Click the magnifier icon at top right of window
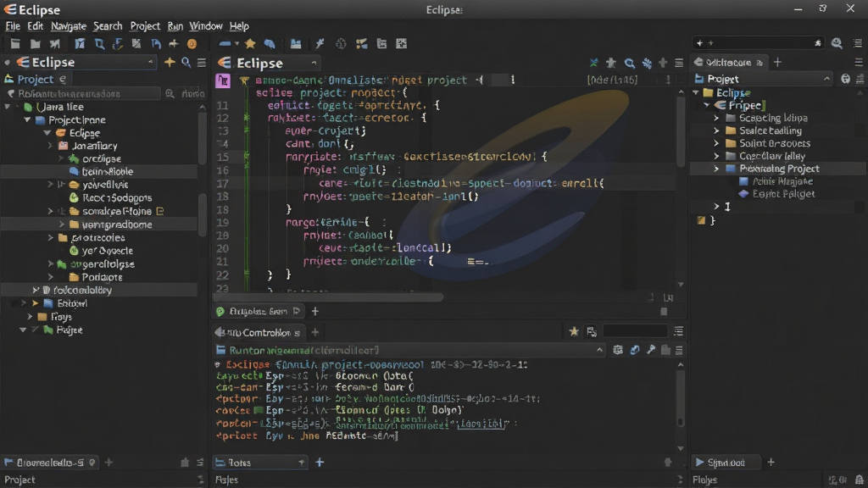 837,43
